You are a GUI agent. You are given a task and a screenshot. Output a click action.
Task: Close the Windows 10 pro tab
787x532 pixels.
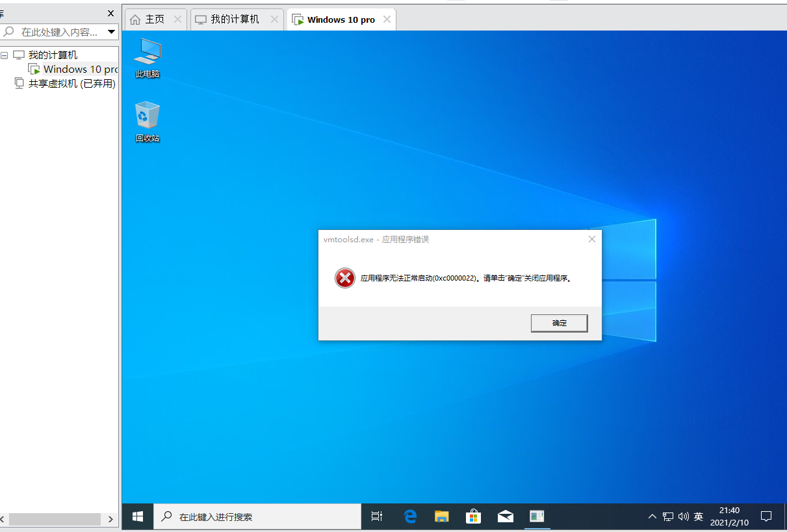387,19
